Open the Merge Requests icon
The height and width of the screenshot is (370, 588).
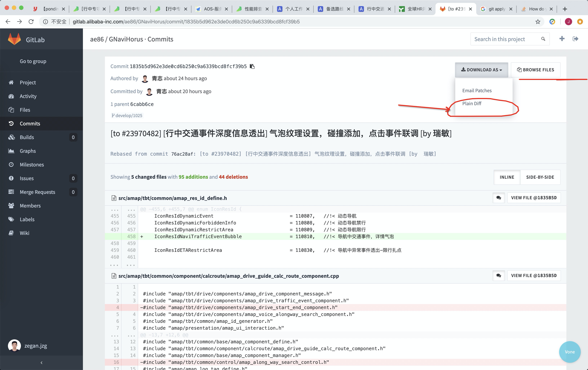[x=11, y=192]
